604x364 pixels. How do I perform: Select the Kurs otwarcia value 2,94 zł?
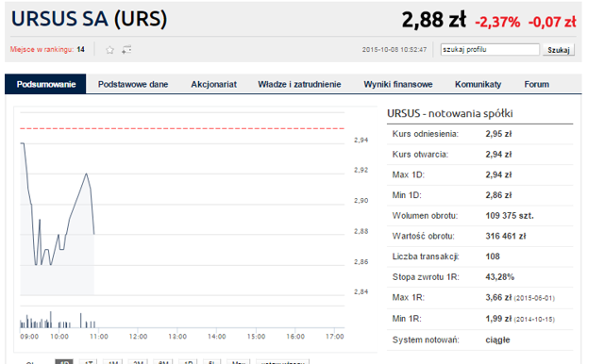point(498,155)
